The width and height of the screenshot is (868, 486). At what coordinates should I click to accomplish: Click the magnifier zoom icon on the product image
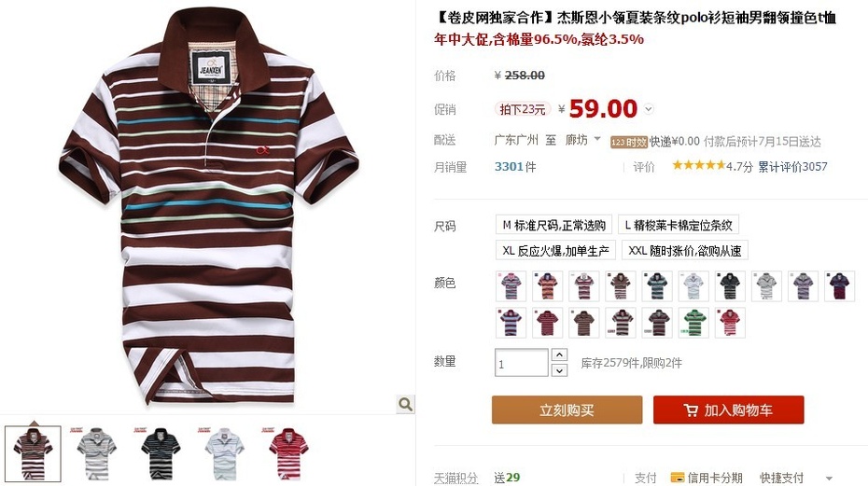[406, 404]
